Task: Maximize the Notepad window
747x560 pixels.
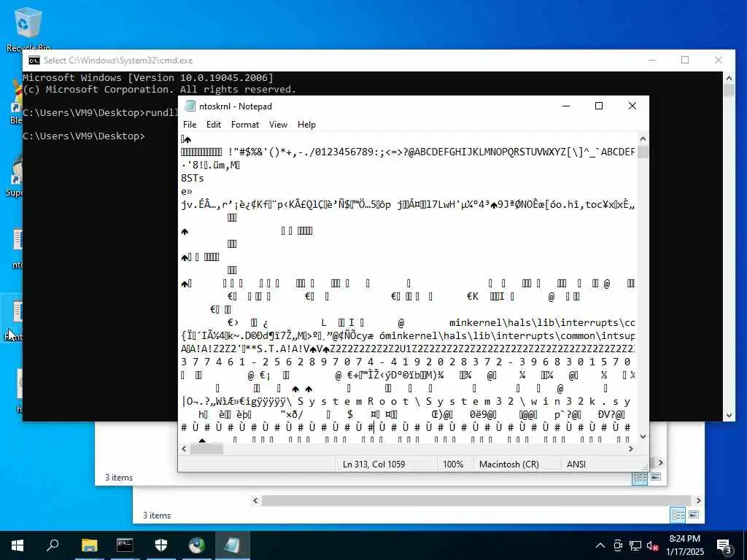Action: pos(599,106)
